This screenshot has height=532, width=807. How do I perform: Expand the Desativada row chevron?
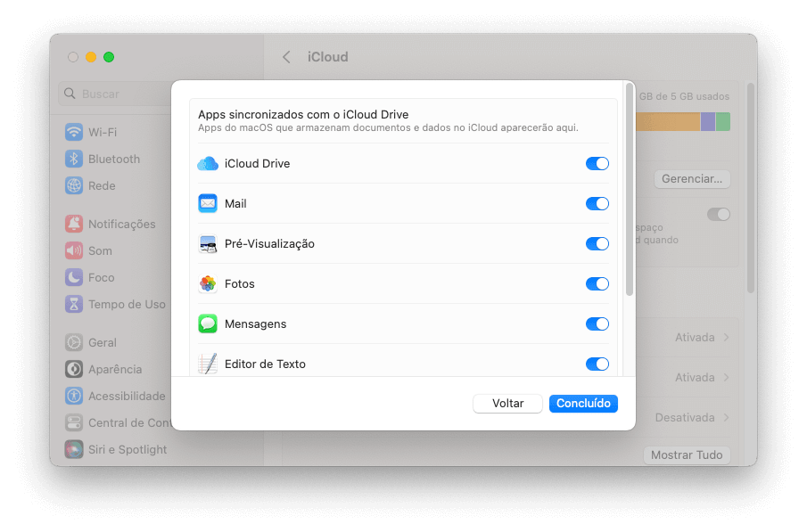tap(726, 418)
